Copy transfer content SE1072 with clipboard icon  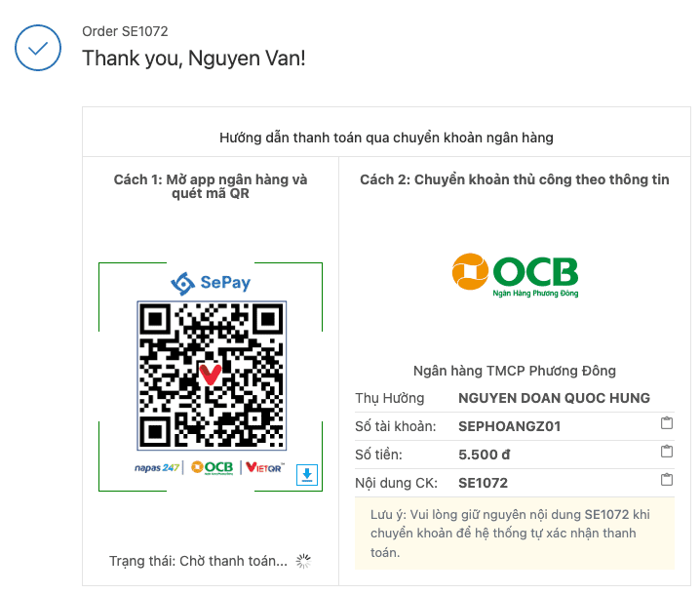pyautogui.click(x=667, y=479)
